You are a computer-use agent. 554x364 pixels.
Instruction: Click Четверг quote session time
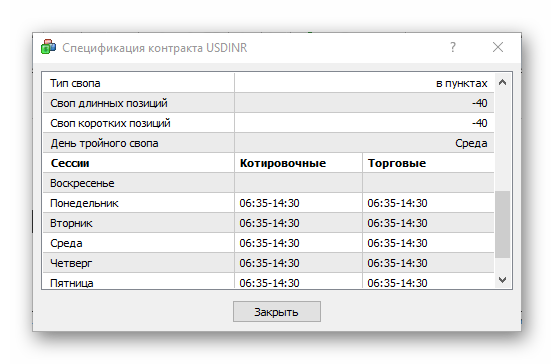tap(269, 263)
